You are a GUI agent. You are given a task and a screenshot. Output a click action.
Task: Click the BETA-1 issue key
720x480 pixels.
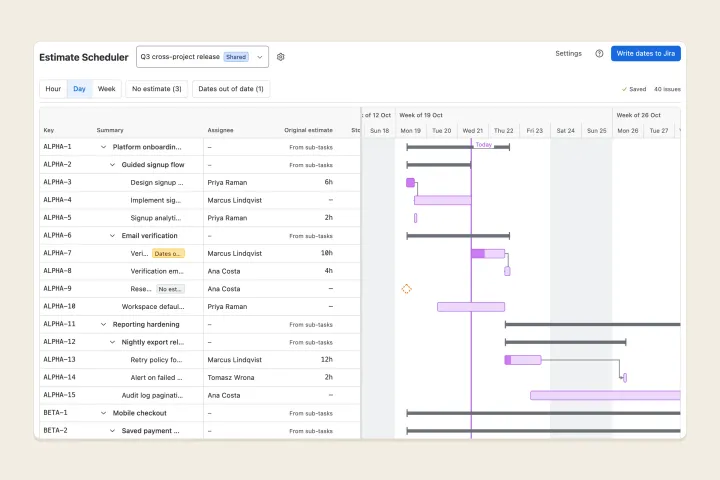(x=56, y=412)
